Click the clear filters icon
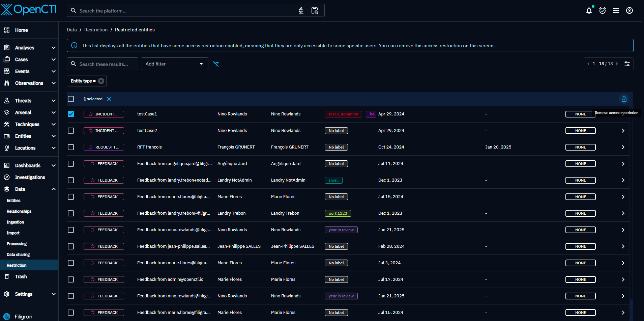644x321 pixels. click(x=216, y=64)
